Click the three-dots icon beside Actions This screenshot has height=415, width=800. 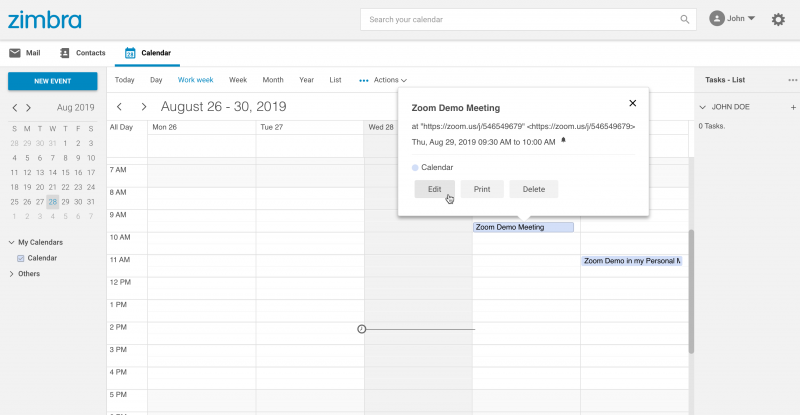tap(364, 81)
